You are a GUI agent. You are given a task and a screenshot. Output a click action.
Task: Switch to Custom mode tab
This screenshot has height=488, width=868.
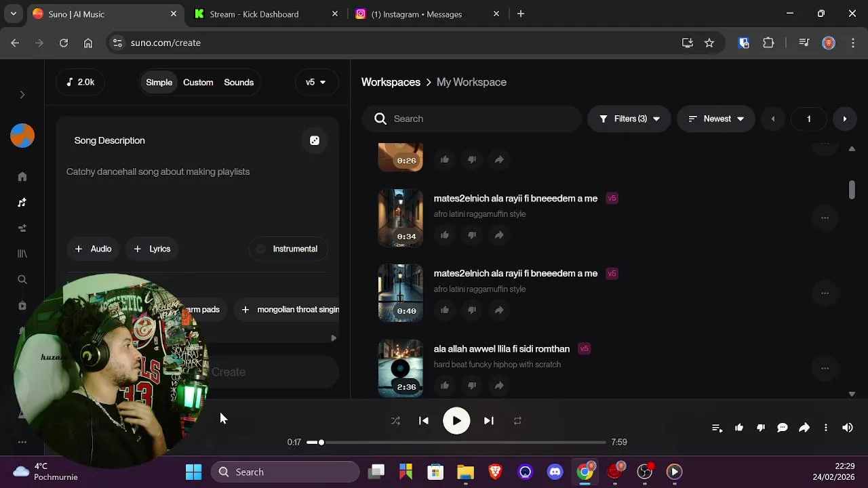[x=198, y=82]
